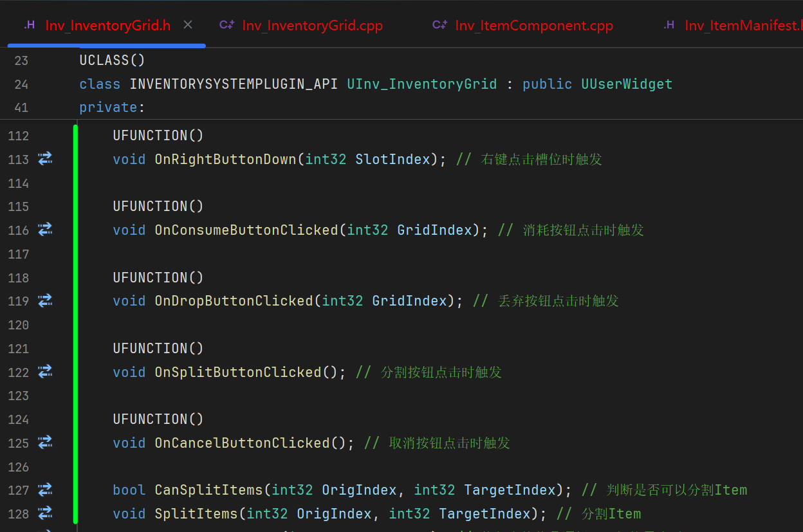803x532 pixels.
Task: Click TargetIndex parameter in CanSplitItems
Action: coord(510,490)
